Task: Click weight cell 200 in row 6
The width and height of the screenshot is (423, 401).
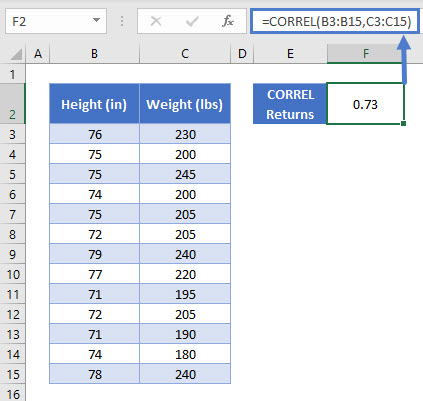Action: pos(185,194)
